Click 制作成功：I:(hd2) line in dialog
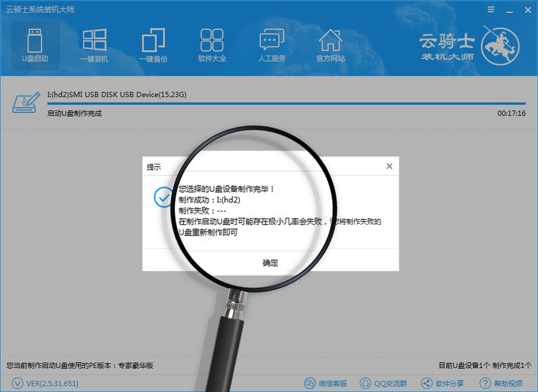 click(x=209, y=200)
